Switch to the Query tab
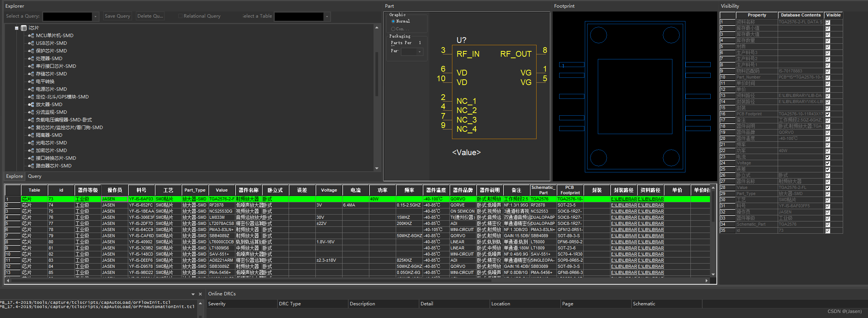This screenshot has width=868, height=318. tap(34, 176)
